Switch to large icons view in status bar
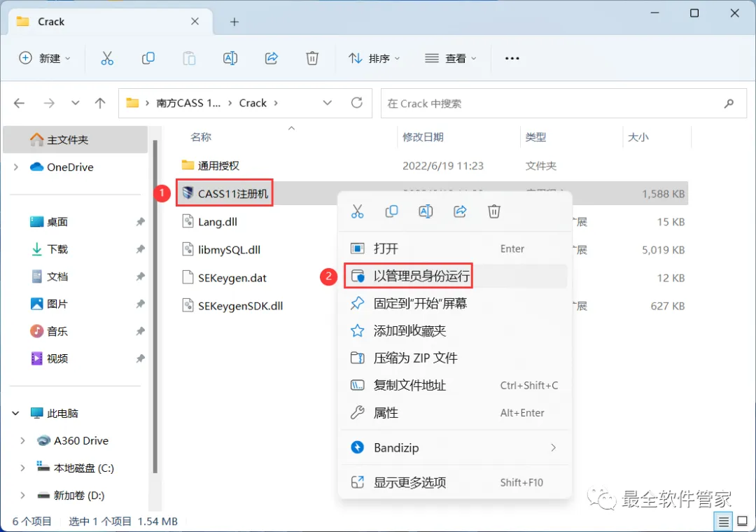The image size is (756, 532). tap(743, 521)
